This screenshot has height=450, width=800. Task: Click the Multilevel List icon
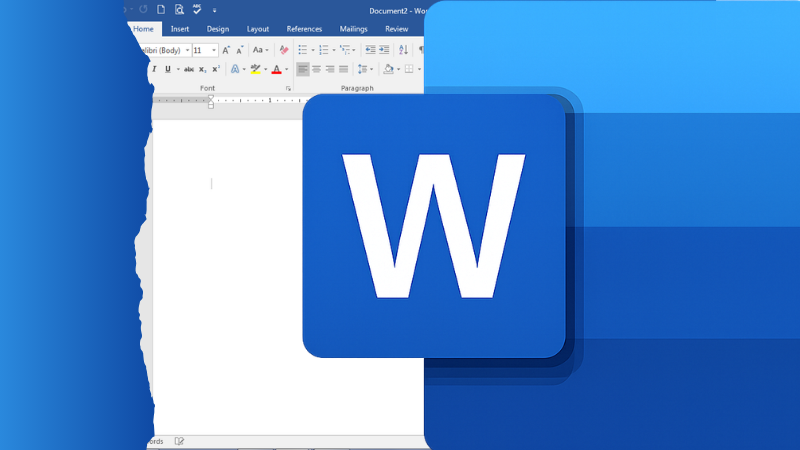(345, 50)
